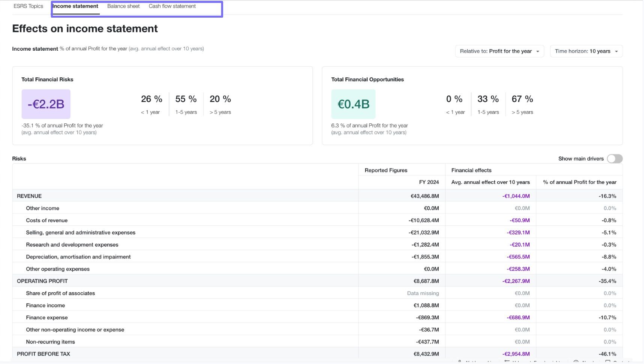The width and height of the screenshot is (644, 364).
Task: Open the Balance sheet tab
Action: (123, 6)
